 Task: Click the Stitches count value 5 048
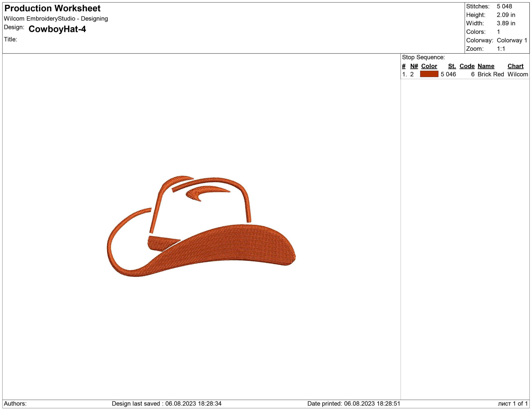pos(504,6)
